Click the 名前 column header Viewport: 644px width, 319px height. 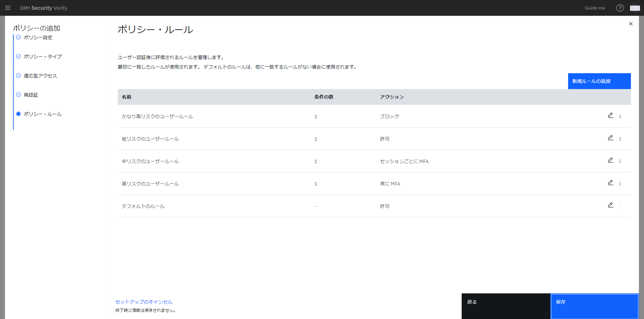126,97
